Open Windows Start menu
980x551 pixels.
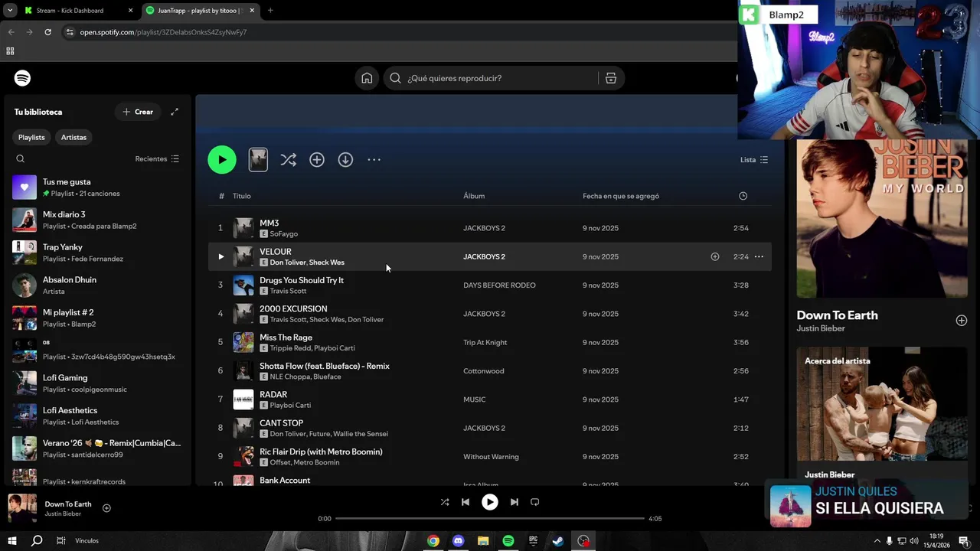coord(12,541)
